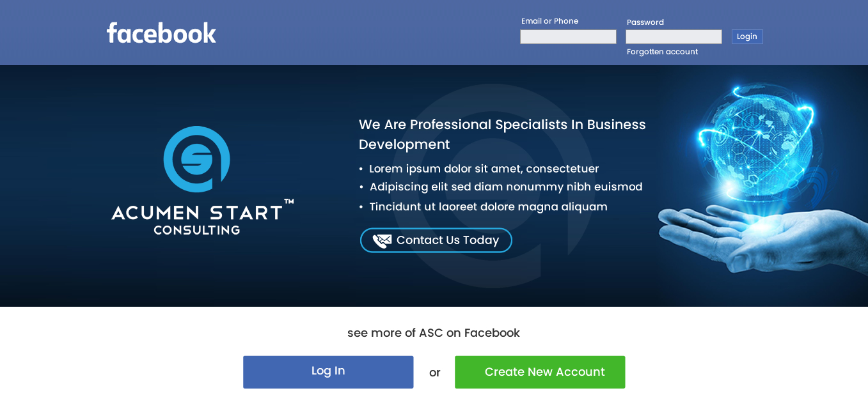Click the phone and envelope icon
This screenshot has width=868, height=409.
[382, 241]
